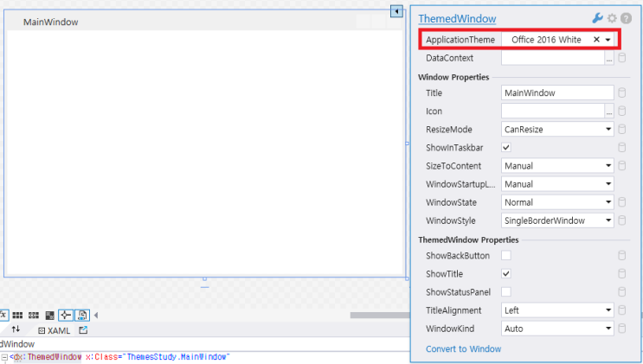Click the ThemesStudy.MainWindow class text
This screenshot has width=643, height=364.
click(178, 356)
